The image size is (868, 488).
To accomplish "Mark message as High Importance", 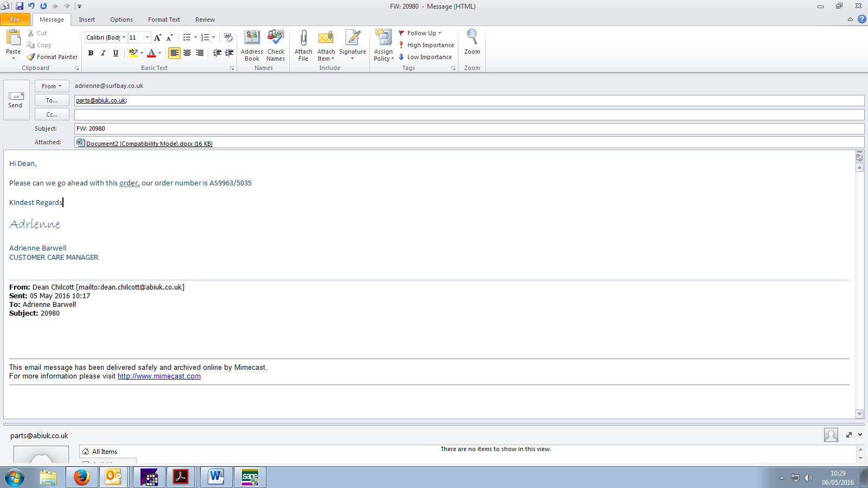I will click(x=426, y=45).
